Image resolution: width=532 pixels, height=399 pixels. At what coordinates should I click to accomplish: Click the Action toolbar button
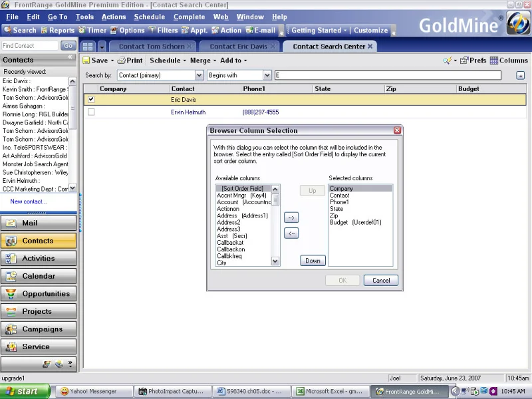coord(226,30)
